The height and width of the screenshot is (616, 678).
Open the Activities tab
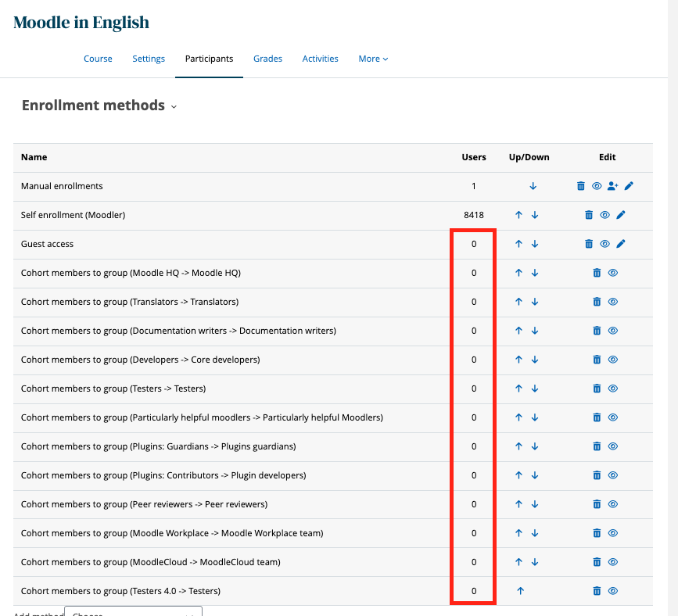(x=320, y=59)
